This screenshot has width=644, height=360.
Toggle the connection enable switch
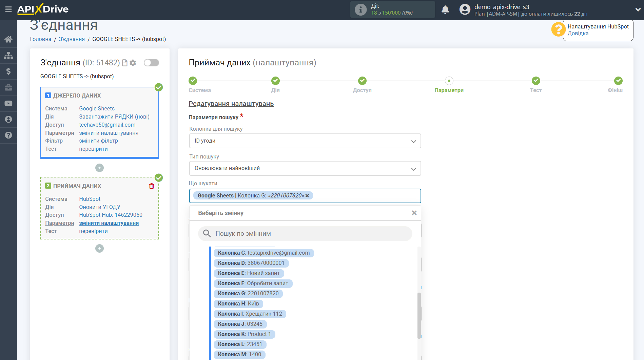coord(151,63)
